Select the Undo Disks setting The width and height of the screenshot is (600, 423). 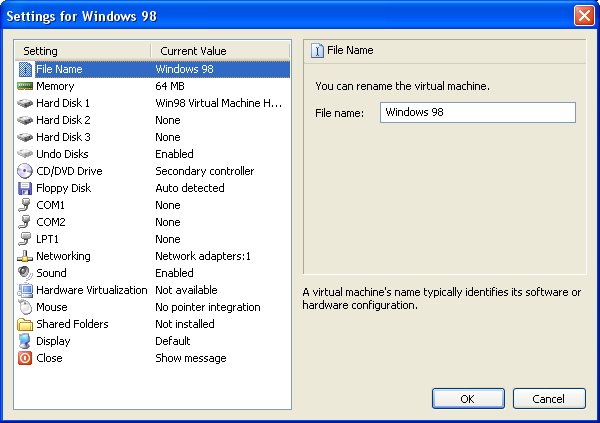click(x=152, y=154)
